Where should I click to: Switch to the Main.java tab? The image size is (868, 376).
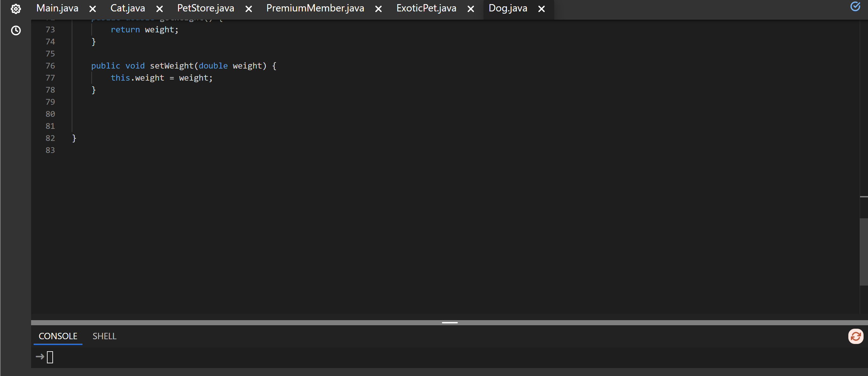tap(57, 9)
